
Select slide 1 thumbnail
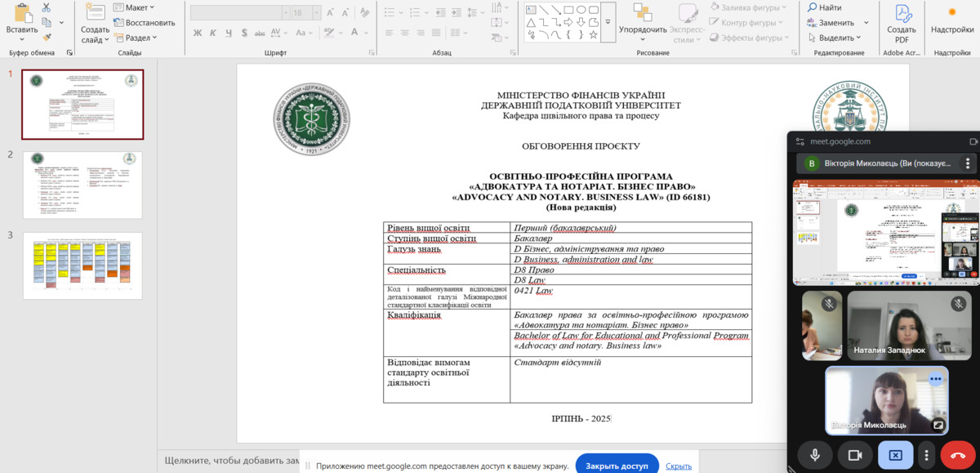(x=82, y=105)
